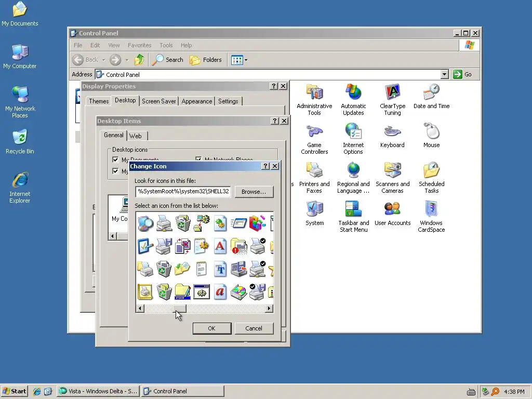Toggle the My Computer desktop icon checkbox
532x399 pixels.
click(x=115, y=171)
